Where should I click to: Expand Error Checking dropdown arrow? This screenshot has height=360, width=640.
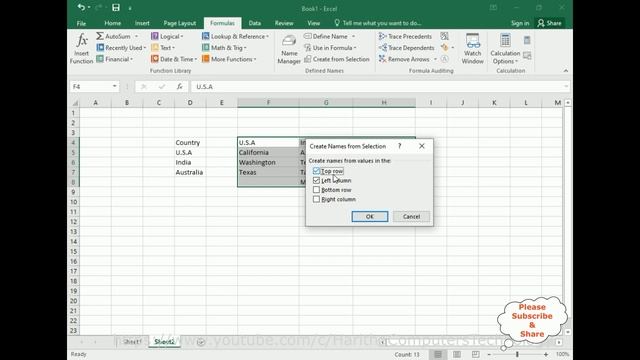pos(453,48)
